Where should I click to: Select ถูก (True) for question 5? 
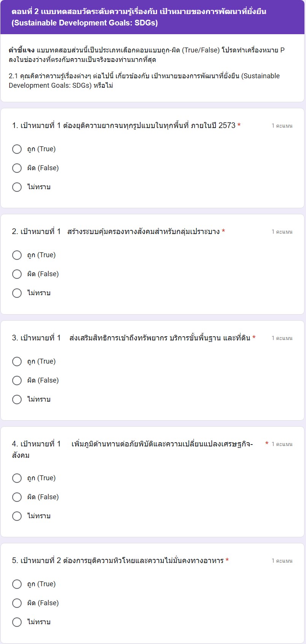pos(17,584)
